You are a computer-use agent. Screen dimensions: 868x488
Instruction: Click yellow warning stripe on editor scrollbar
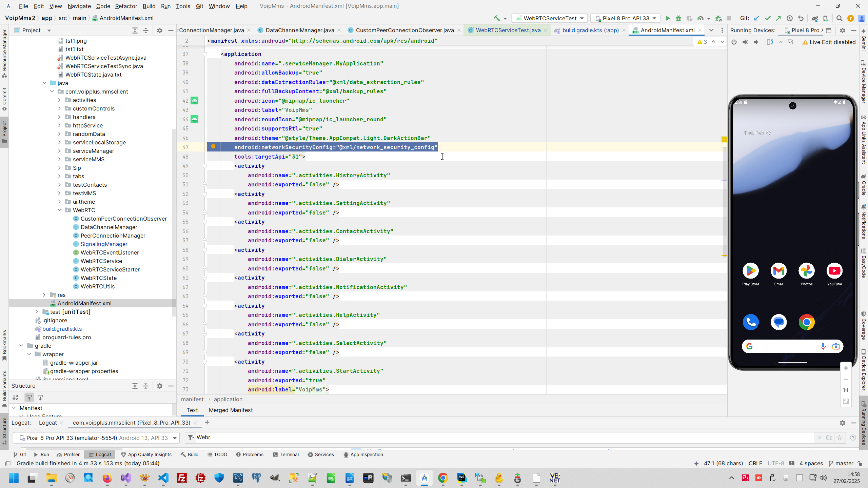724,139
